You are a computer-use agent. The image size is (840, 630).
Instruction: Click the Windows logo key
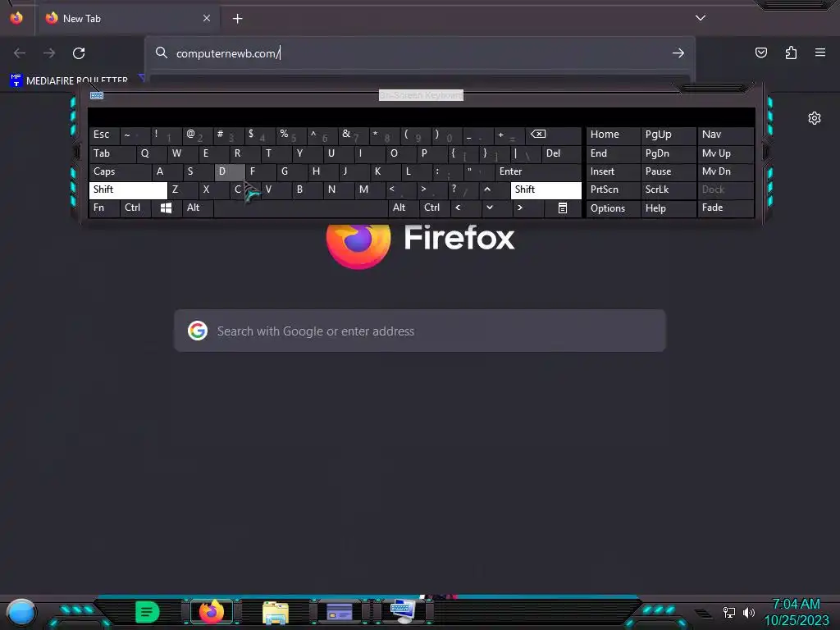point(166,208)
